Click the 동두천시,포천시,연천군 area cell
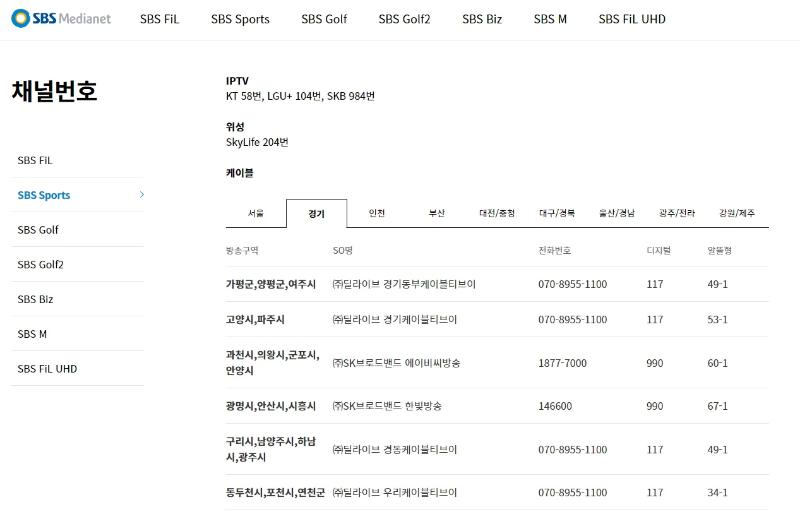The image size is (800, 511). click(276, 493)
